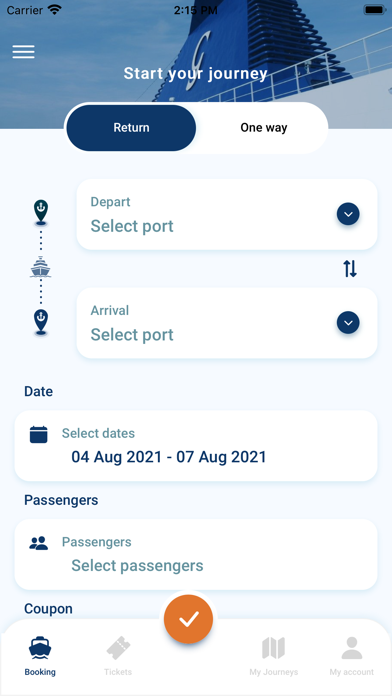This screenshot has width=392, height=696.
Task: Select the Return trip option
Action: point(131,128)
